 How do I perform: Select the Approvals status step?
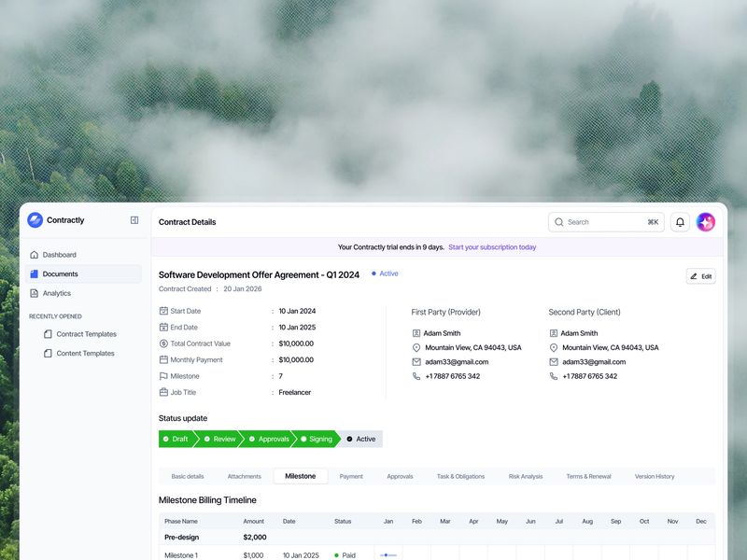269,439
